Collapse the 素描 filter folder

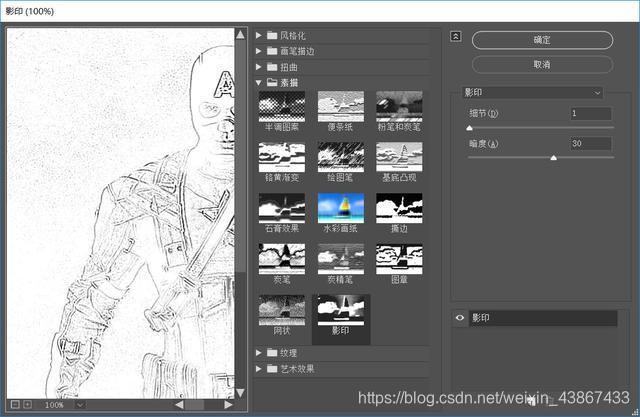pyautogui.click(x=258, y=82)
